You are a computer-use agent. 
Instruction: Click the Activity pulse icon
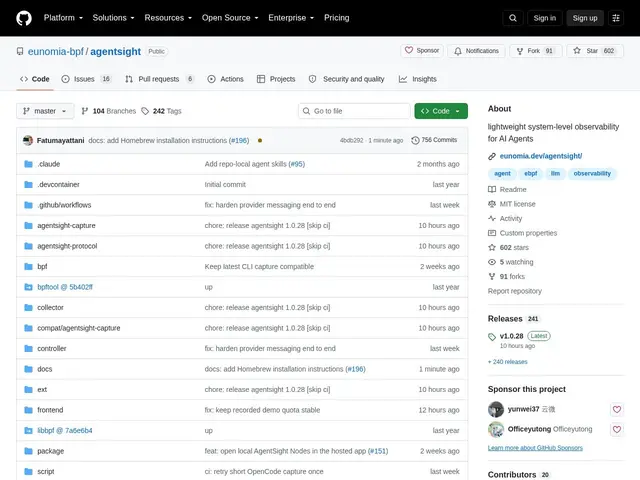pyautogui.click(x=492, y=218)
